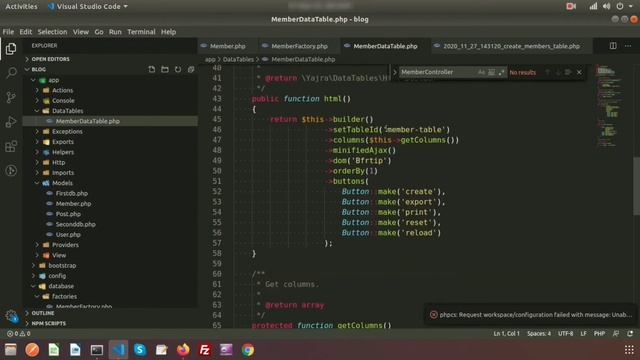Toggle Use Regular Expression in find widget
The image size is (640, 360).
[x=501, y=72]
